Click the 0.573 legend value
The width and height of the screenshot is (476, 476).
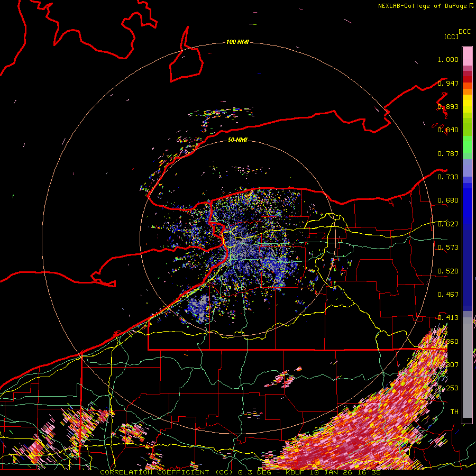[448, 248]
